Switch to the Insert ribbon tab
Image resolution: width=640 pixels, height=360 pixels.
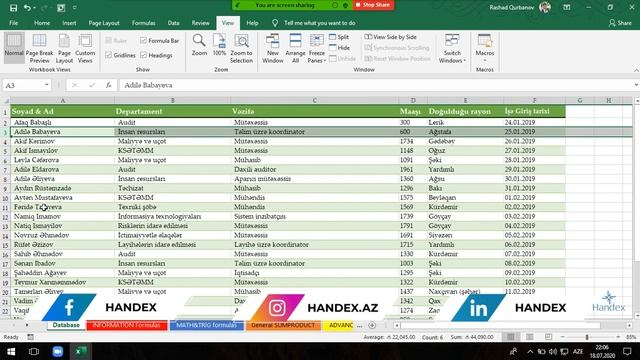[x=69, y=23]
